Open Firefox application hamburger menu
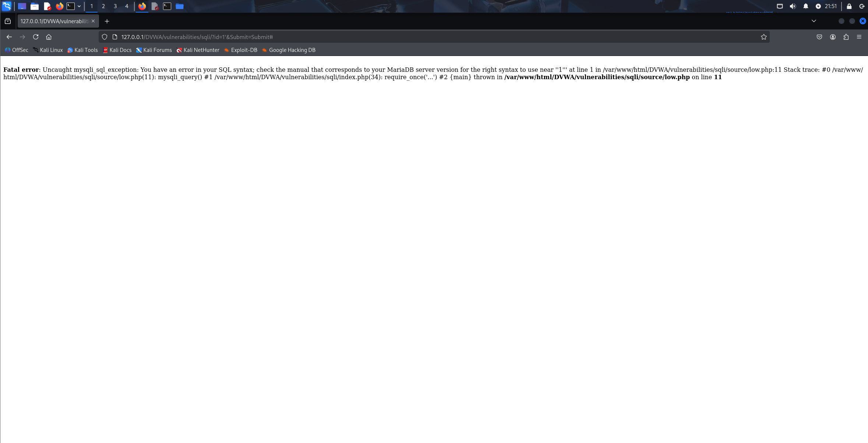Image resolution: width=868 pixels, height=443 pixels. pos(859,37)
